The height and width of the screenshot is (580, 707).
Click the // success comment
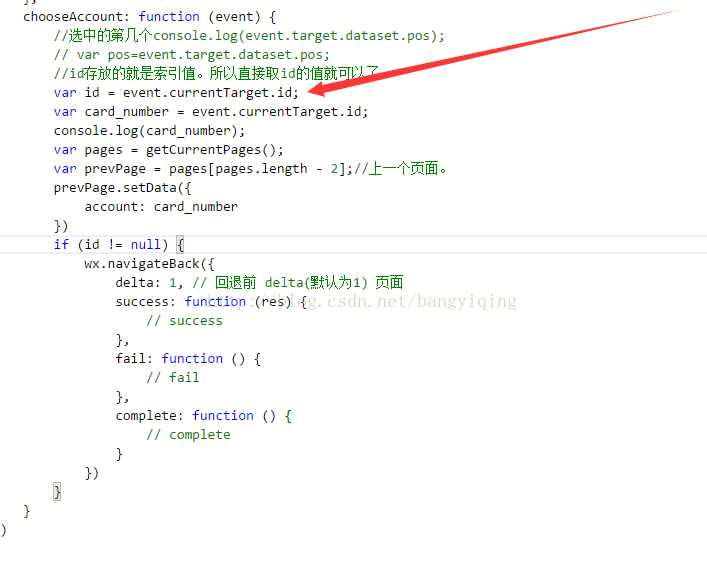click(184, 321)
